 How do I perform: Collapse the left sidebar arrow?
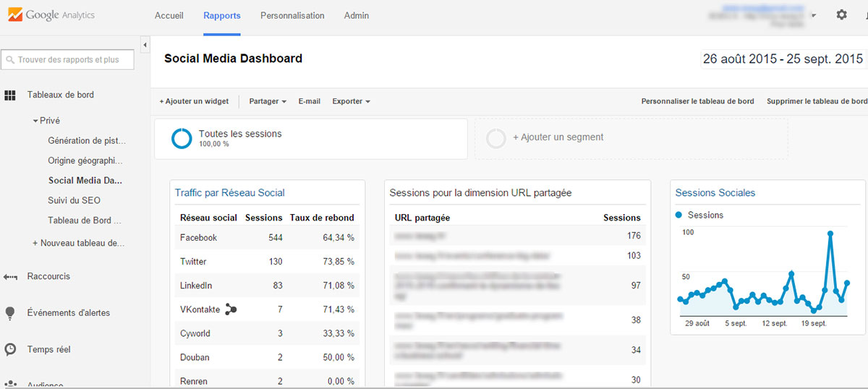[145, 46]
